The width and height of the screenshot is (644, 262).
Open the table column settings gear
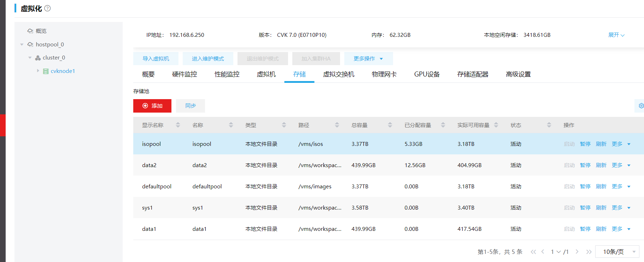tap(641, 106)
